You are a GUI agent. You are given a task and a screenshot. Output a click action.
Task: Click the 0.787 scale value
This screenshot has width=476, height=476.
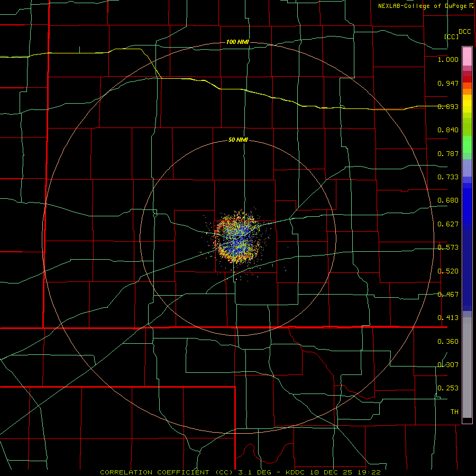coord(448,153)
